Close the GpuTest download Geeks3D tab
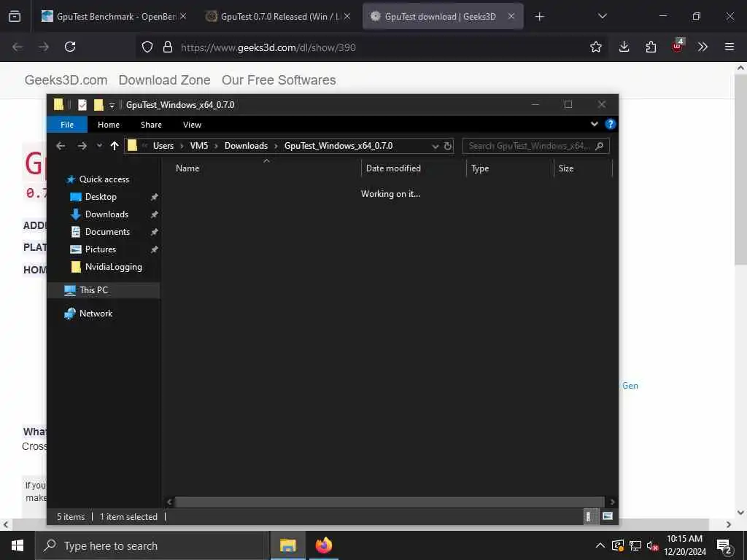This screenshot has width=747, height=560. pos(511,17)
